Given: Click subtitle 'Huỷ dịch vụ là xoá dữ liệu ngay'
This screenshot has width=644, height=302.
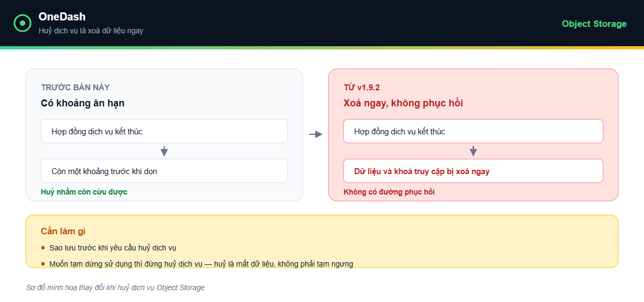Looking at the screenshot, I should click(x=91, y=31).
